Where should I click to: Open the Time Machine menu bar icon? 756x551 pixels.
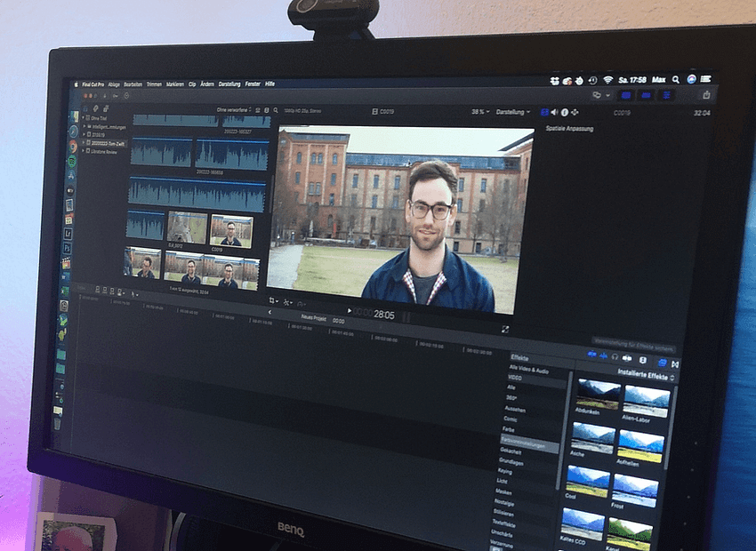pyautogui.click(x=592, y=81)
